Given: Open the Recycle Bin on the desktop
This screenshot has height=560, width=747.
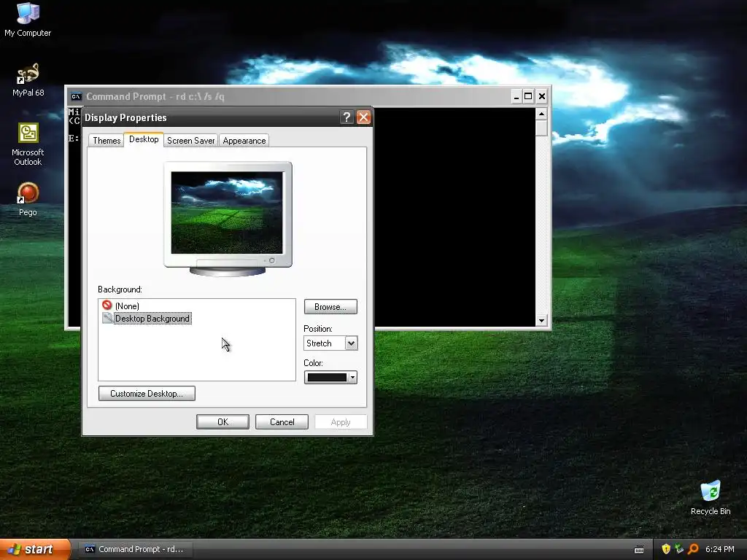Looking at the screenshot, I should point(711,497).
